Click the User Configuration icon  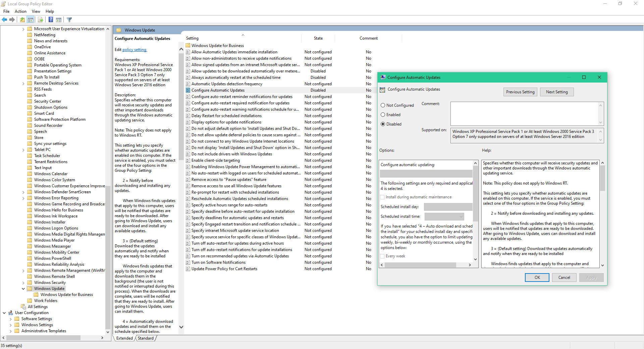11,313
